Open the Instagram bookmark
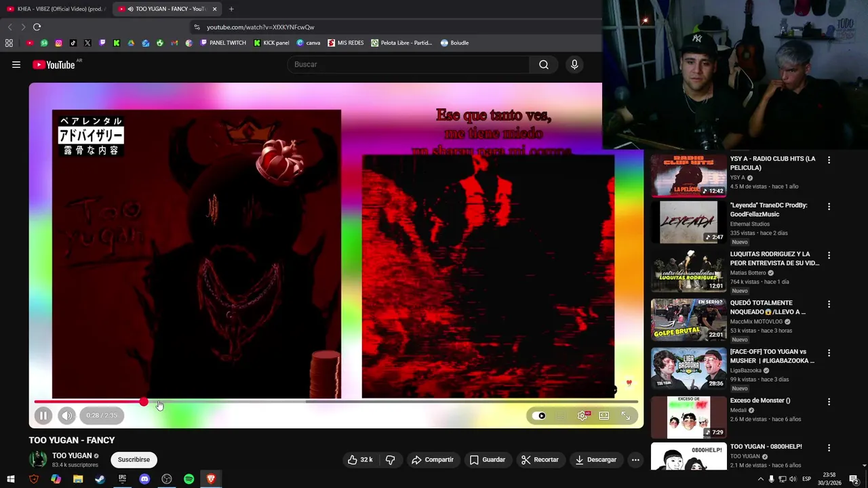 [58, 43]
